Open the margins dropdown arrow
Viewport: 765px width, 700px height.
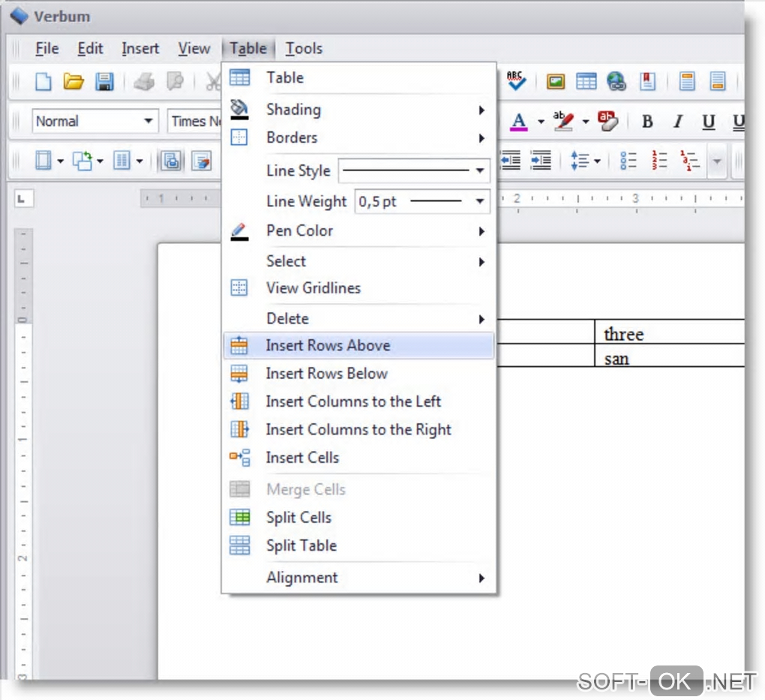click(61, 161)
